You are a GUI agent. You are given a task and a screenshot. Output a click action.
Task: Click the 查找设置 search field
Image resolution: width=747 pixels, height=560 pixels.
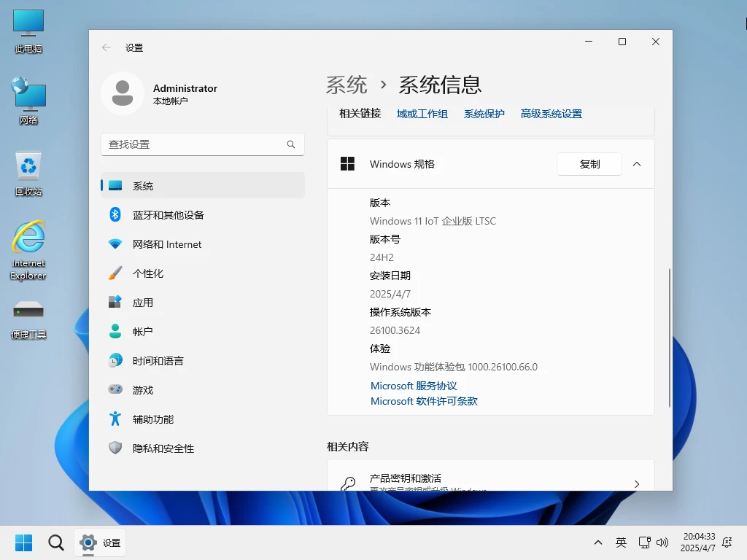(193, 144)
